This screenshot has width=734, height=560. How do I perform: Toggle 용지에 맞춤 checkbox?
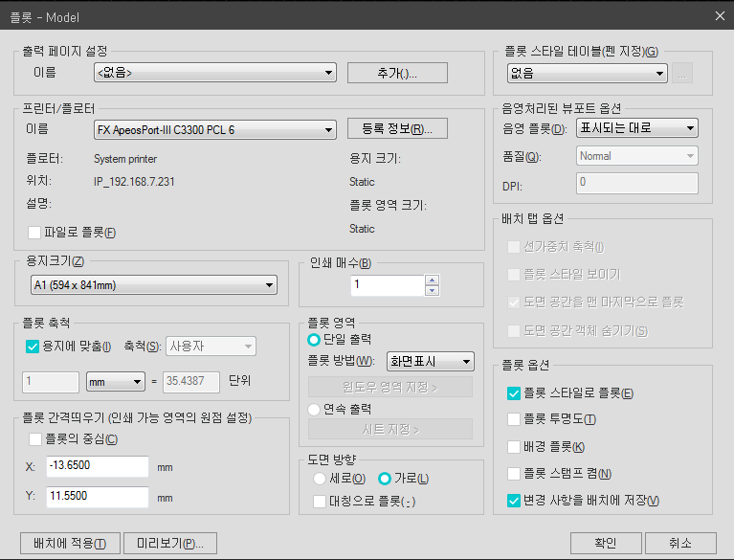32,347
